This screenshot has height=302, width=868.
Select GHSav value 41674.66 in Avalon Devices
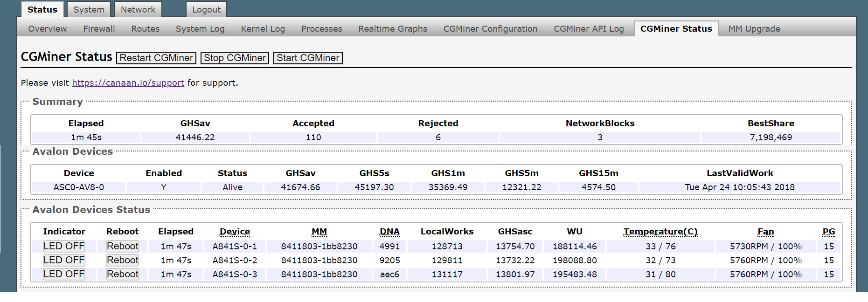[300, 187]
